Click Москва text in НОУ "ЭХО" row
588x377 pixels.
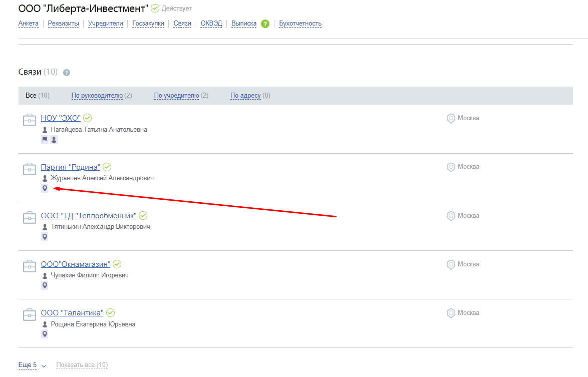(x=468, y=118)
